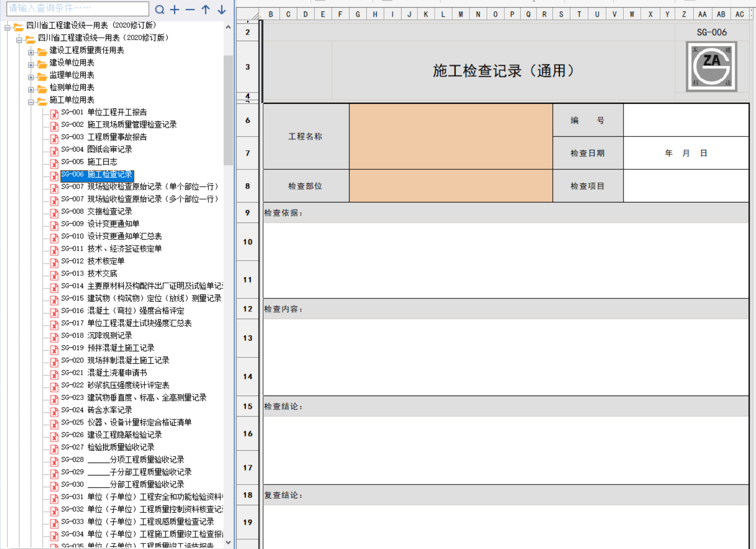Click the up arrow previous-result icon

[x=206, y=9]
